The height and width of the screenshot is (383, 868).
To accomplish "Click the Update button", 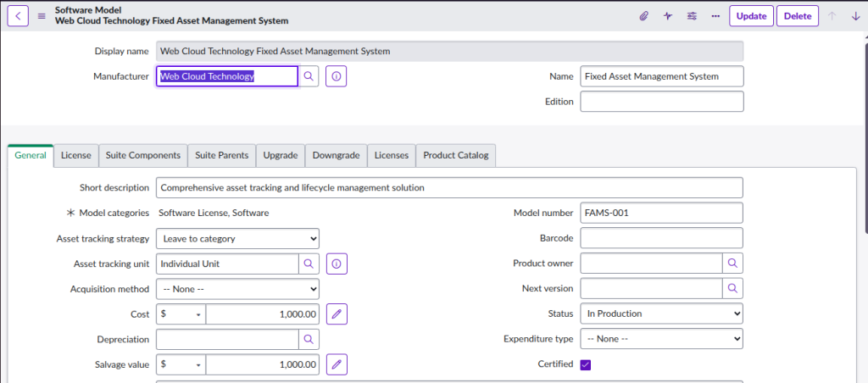I will click(x=751, y=16).
